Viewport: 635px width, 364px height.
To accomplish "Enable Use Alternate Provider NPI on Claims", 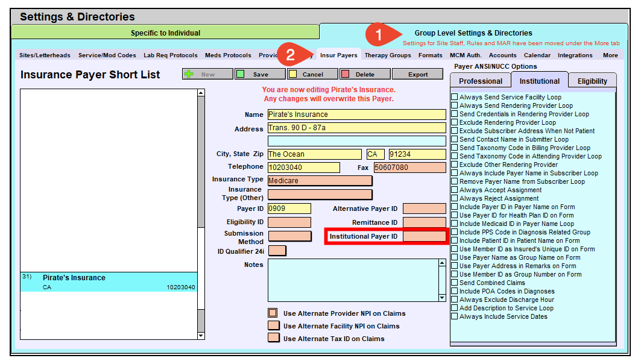I will click(x=273, y=313).
